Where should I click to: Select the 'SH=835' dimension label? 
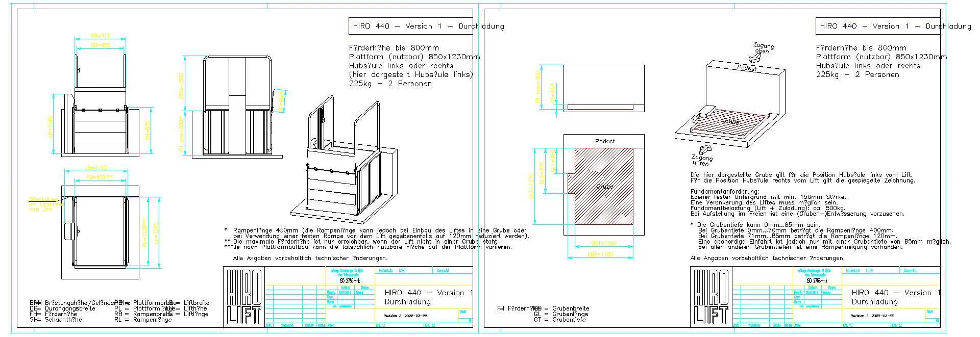tap(147, 131)
